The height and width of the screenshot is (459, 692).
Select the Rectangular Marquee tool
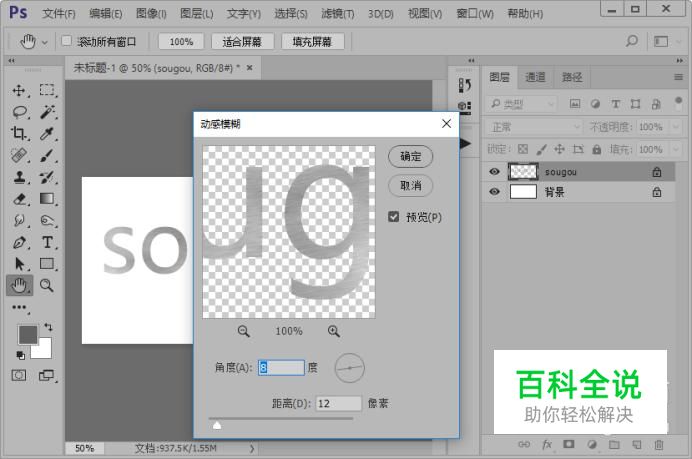click(47, 90)
